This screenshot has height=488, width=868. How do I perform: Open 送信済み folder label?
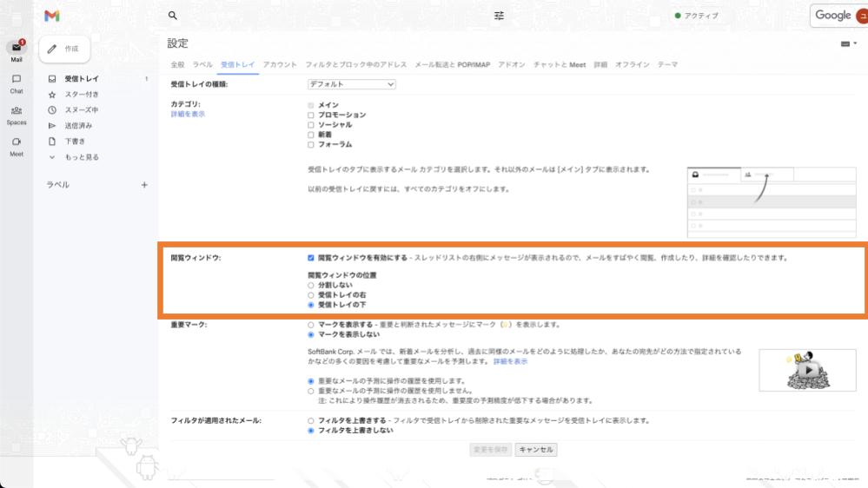(78, 126)
